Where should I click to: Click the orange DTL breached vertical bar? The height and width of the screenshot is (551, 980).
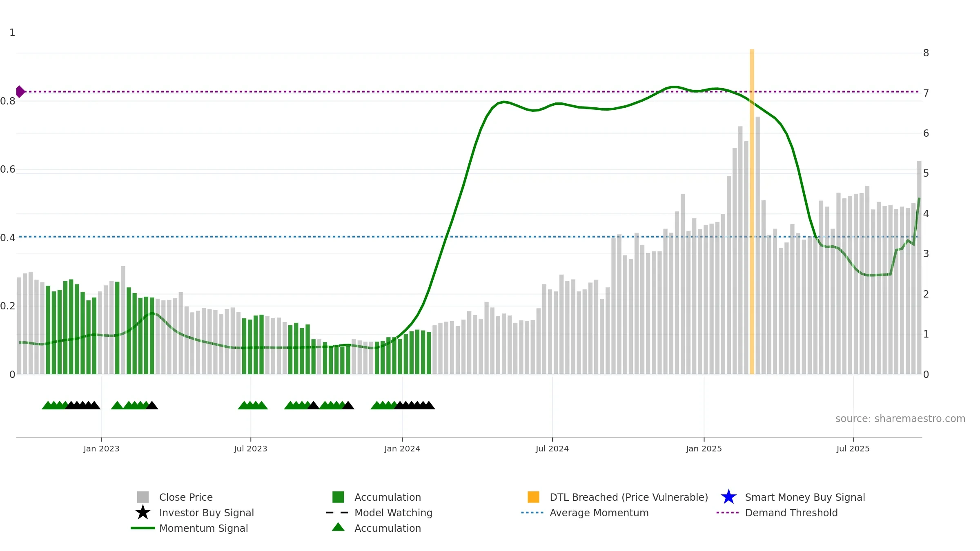[x=752, y=211]
